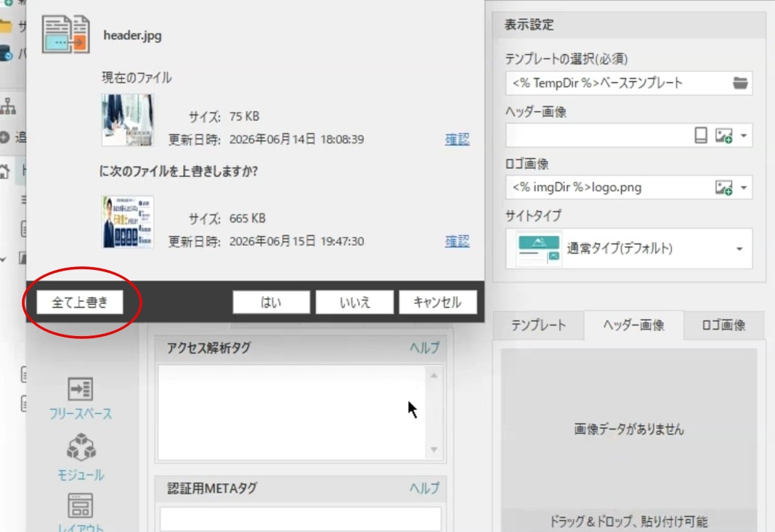The image size is (775, 532).
Task: Switch to the ロゴ画像 tab
Action: coord(723,325)
